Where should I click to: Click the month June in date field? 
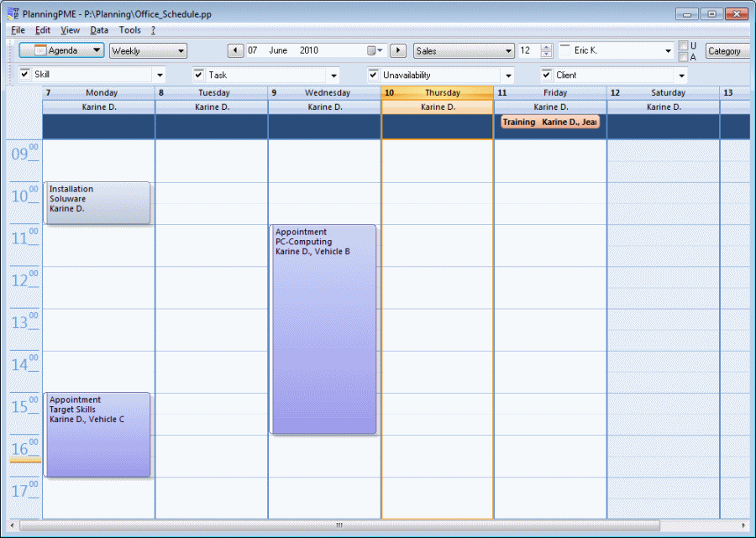click(x=278, y=50)
